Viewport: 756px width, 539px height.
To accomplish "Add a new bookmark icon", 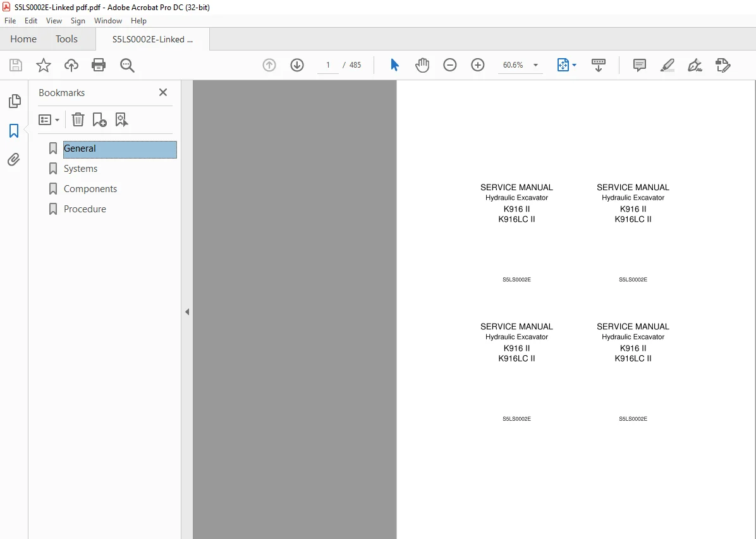I will 99,119.
